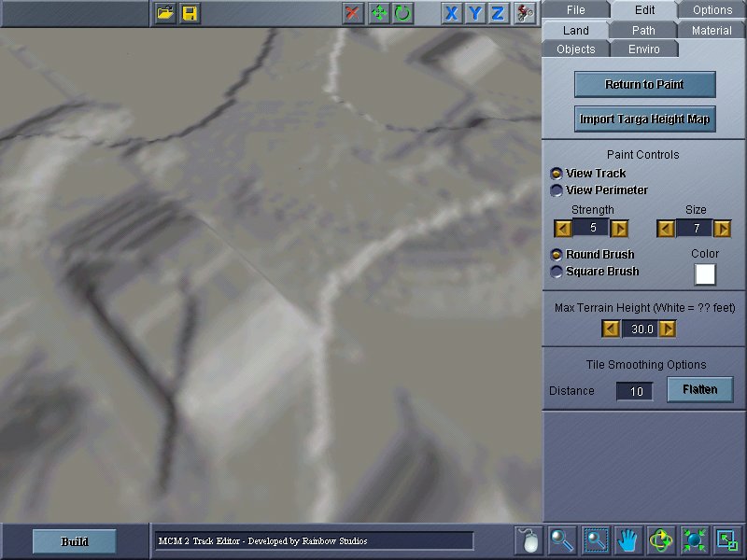Select the orbit camera rotate tool
The height and width of the screenshot is (560, 747).
[x=661, y=540]
